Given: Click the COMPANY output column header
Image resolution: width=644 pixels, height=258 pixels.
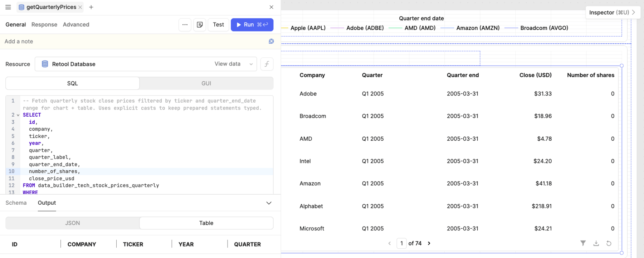Looking at the screenshot, I should (x=82, y=244).
